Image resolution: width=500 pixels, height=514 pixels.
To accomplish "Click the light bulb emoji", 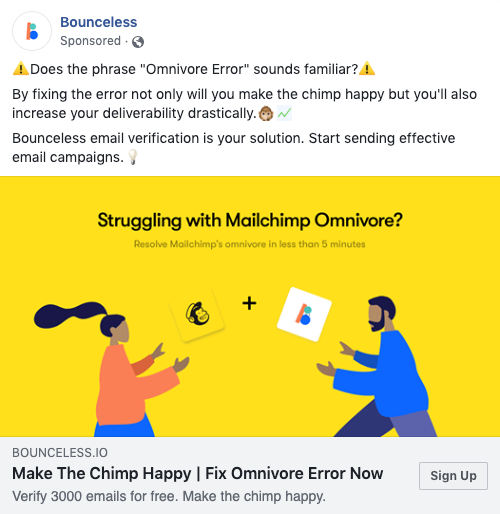I will tap(133, 157).
